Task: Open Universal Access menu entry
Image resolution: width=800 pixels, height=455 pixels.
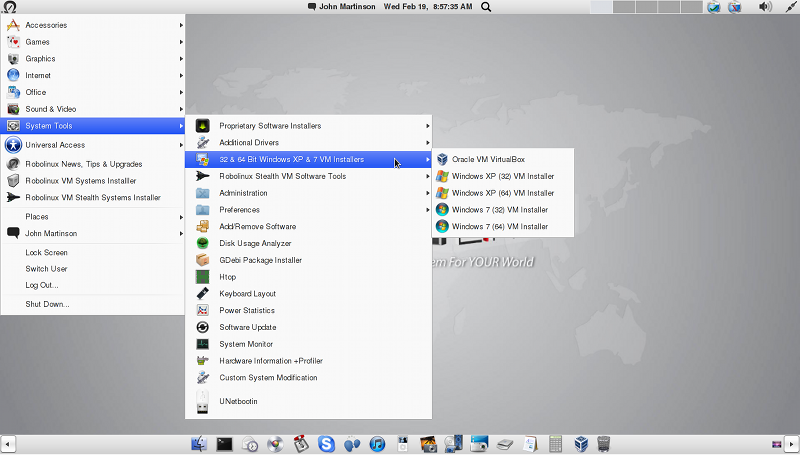Action: pyautogui.click(x=93, y=145)
